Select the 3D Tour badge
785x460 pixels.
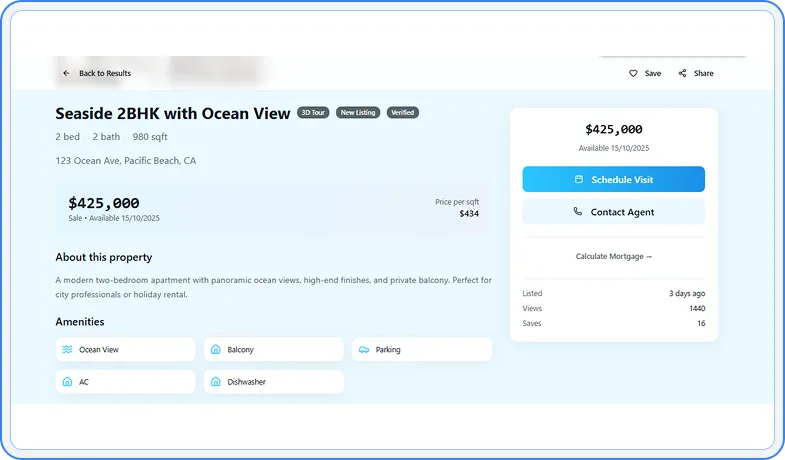click(313, 113)
